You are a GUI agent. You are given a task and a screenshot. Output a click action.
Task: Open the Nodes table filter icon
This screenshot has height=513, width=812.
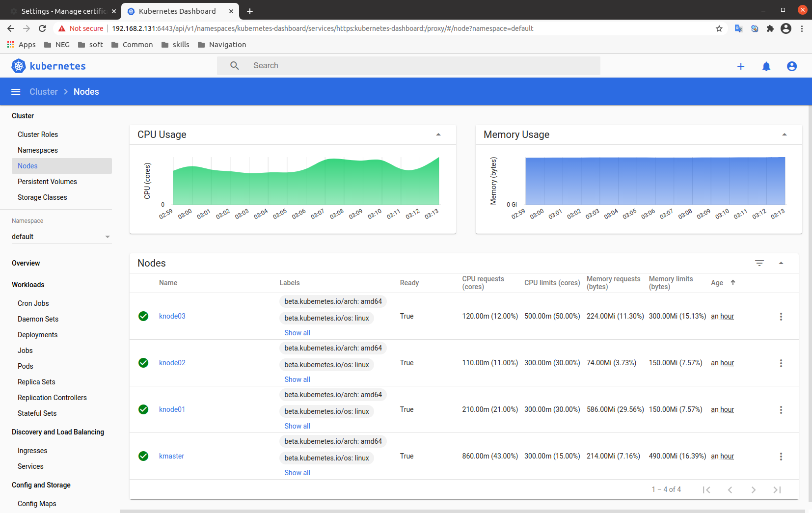tap(759, 263)
